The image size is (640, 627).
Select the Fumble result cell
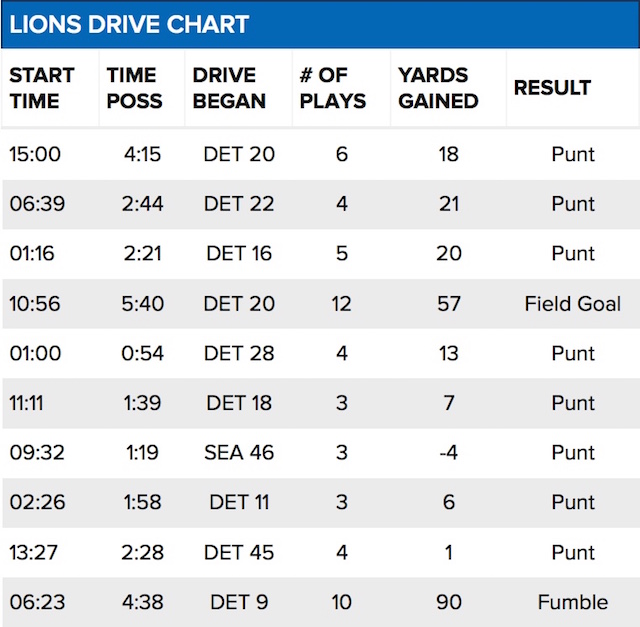pos(572,602)
